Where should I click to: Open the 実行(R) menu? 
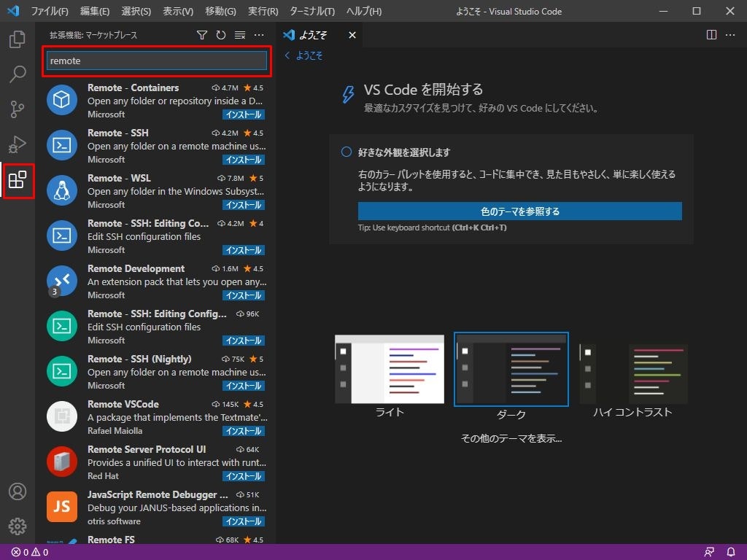pyautogui.click(x=263, y=11)
